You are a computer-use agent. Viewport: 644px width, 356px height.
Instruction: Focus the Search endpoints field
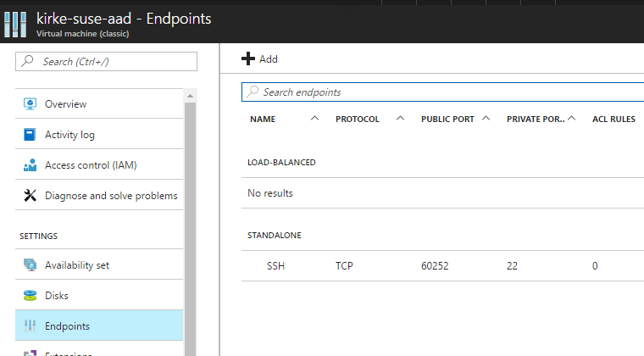click(442, 92)
